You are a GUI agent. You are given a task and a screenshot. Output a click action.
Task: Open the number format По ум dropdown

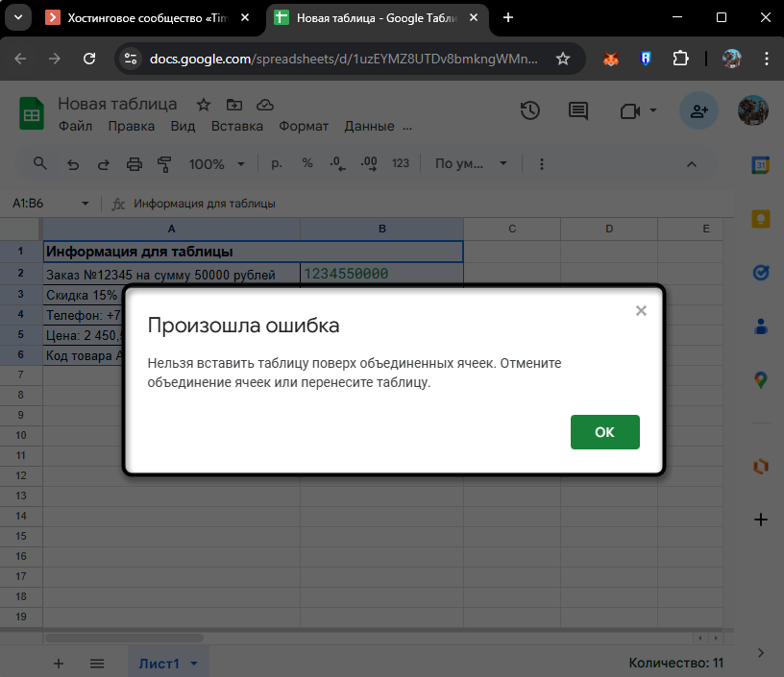[470, 163]
